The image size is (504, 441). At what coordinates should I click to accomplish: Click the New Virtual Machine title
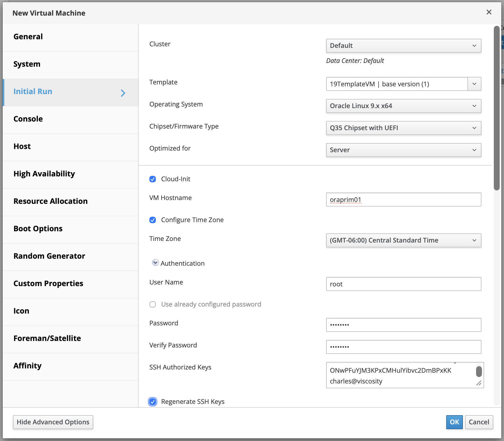(x=49, y=13)
